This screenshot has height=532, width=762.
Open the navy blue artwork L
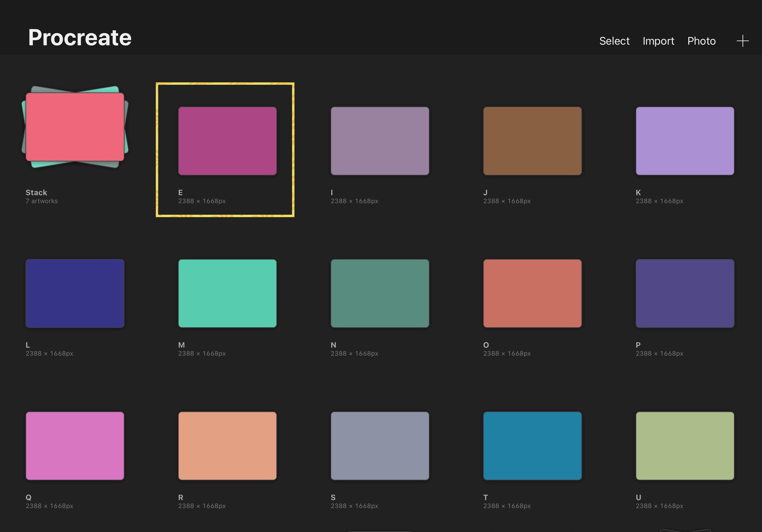tap(75, 293)
